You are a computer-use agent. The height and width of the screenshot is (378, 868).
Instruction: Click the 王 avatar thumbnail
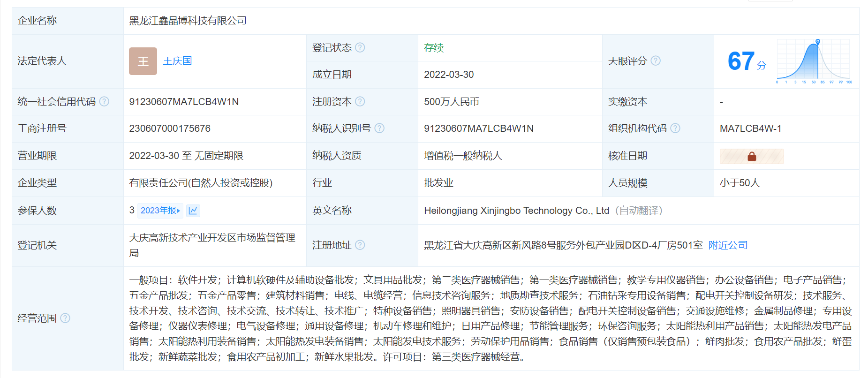pyautogui.click(x=143, y=61)
